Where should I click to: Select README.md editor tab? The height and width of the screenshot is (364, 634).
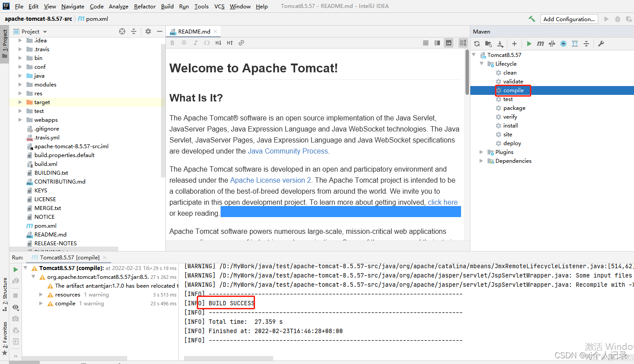[x=194, y=31]
